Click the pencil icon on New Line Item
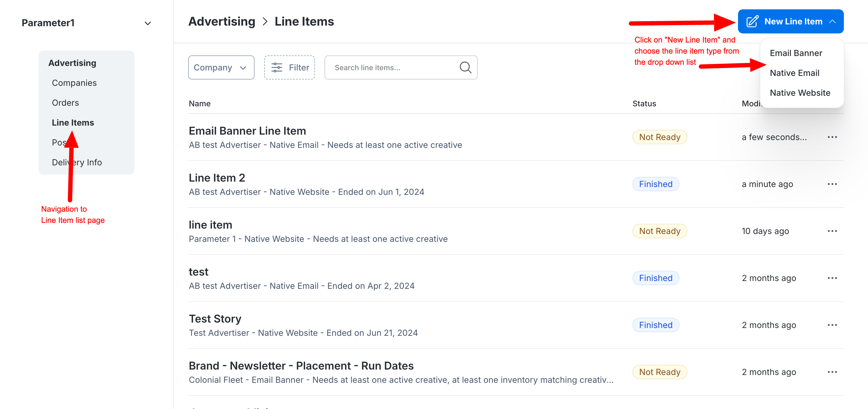868x409 pixels. point(752,22)
